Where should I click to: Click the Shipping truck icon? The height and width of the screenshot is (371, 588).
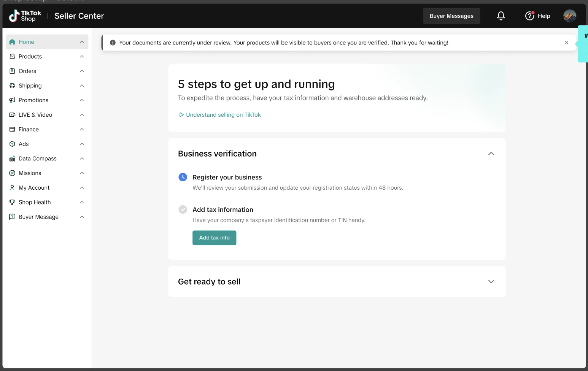pos(12,86)
